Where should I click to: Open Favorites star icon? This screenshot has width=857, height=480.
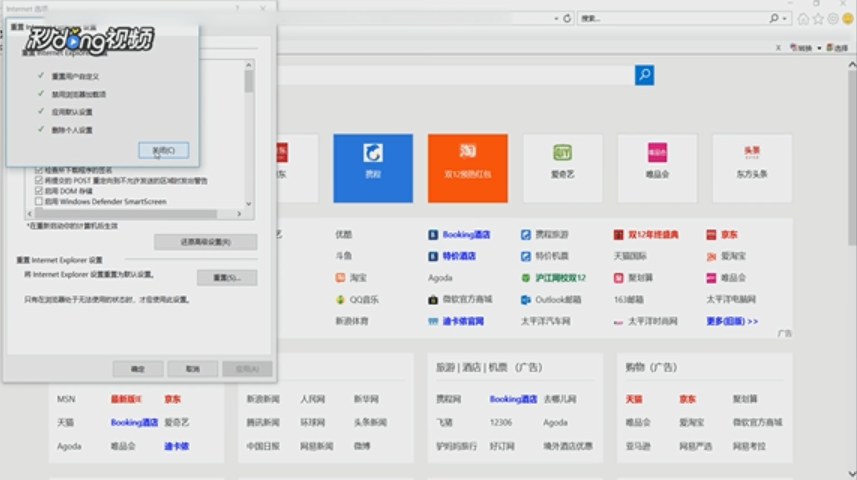click(x=818, y=19)
